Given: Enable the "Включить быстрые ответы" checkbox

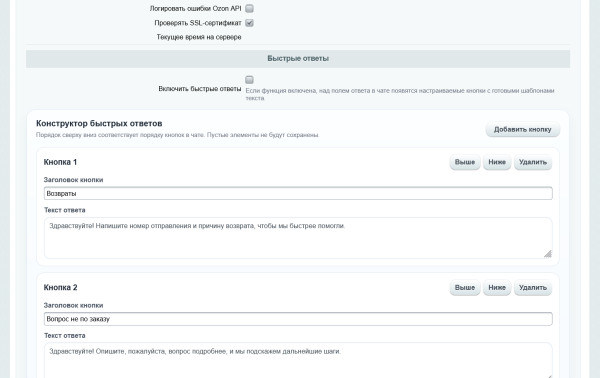Looking at the screenshot, I should (249, 80).
